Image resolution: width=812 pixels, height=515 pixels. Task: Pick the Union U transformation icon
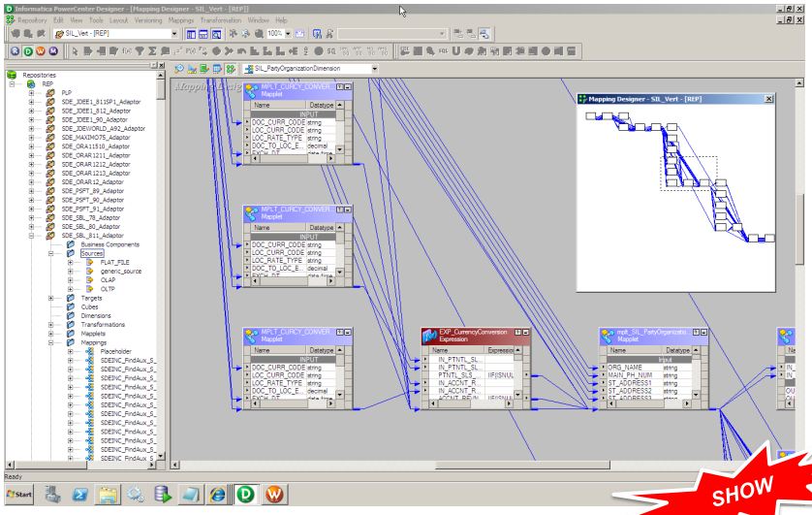coord(455,51)
